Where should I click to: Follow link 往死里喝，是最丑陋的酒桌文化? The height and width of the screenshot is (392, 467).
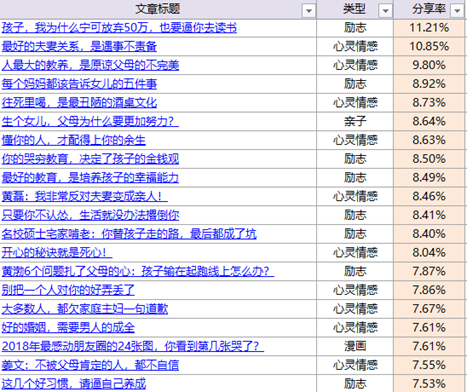pyautogui.click(x=79, y=102)
